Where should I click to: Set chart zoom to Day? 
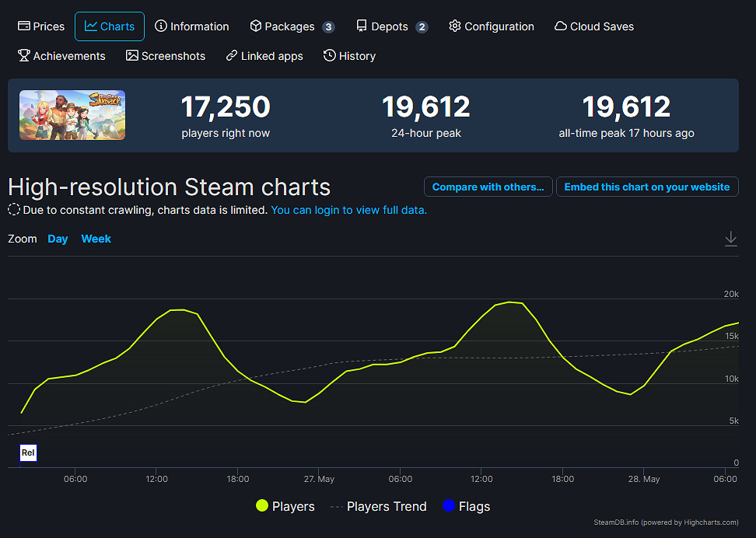[58, 239]
